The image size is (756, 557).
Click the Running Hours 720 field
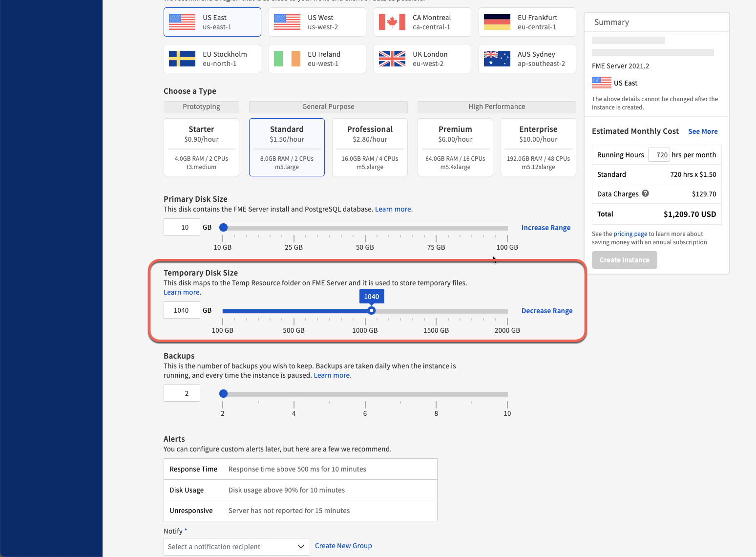coord(659,155)
